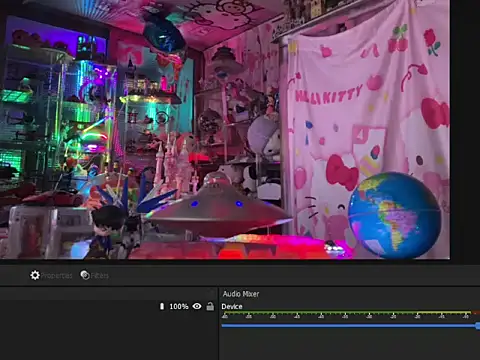Click the Properties text label
This screenshot has width=480, height=360.
[56, 276]
